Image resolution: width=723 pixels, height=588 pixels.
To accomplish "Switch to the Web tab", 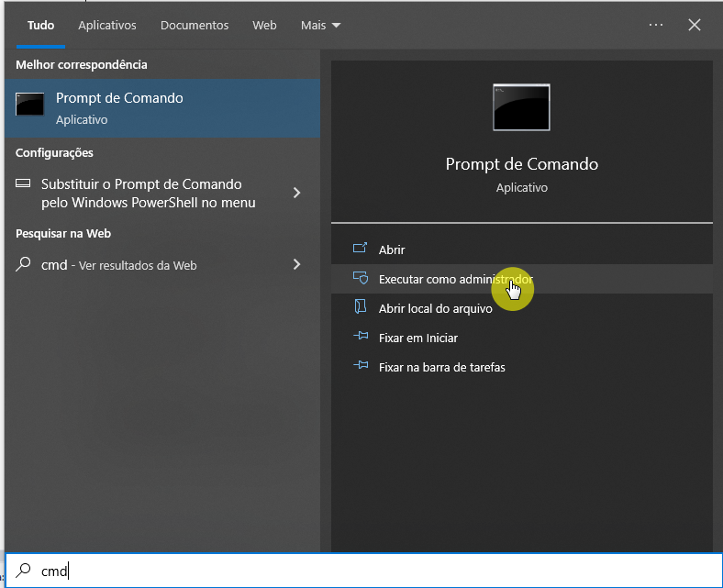I will point(264,26).
